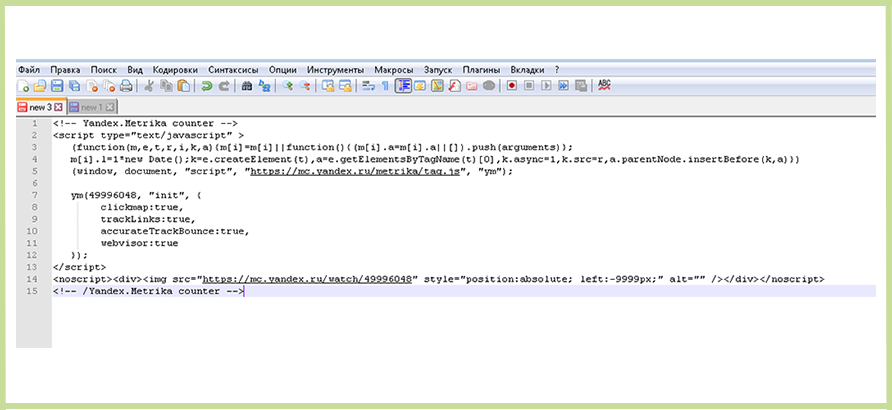Open the Синтаксисы menu
Viewport: 892px width, 410px height.
pos(233,70)
